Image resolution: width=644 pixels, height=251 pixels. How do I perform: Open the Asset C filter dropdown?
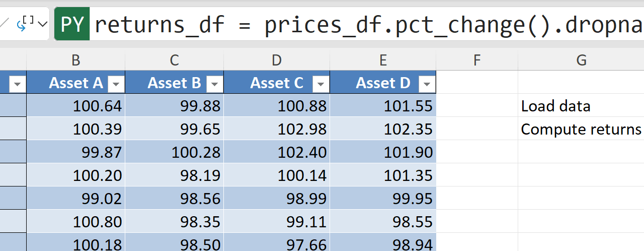[320, 84]
